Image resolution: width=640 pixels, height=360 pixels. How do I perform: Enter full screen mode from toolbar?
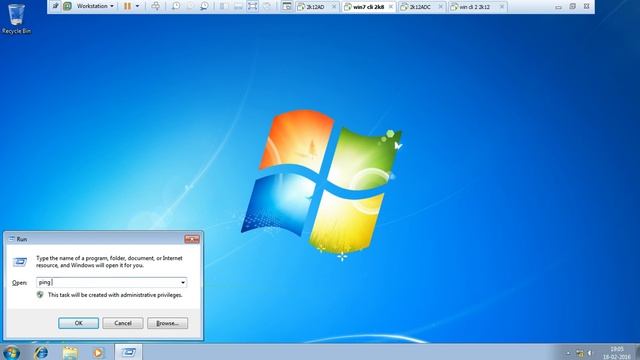pos(253,6)
